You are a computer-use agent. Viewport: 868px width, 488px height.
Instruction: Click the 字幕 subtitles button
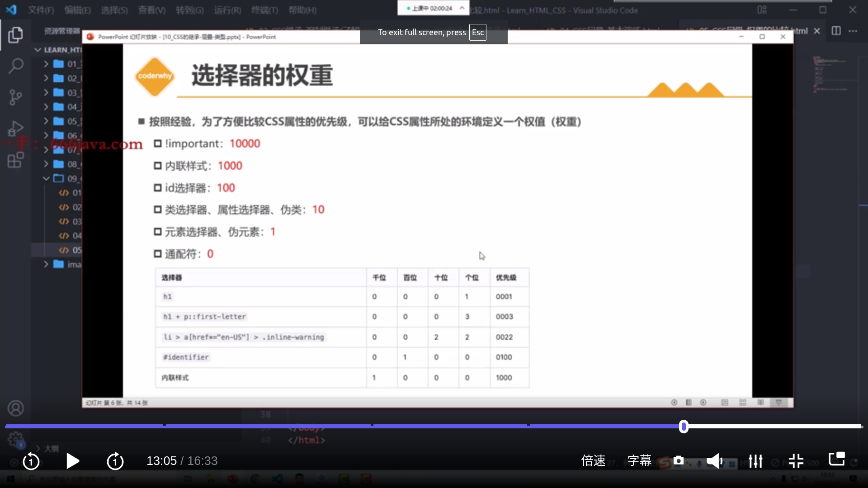(639, 460)
